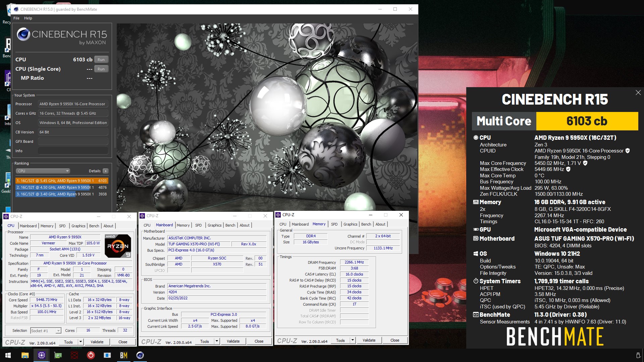Switch to Mainboard tab in left CPU-Z
Image resolution: width=644 pixels, height=362 pixels.
(28, 226)
